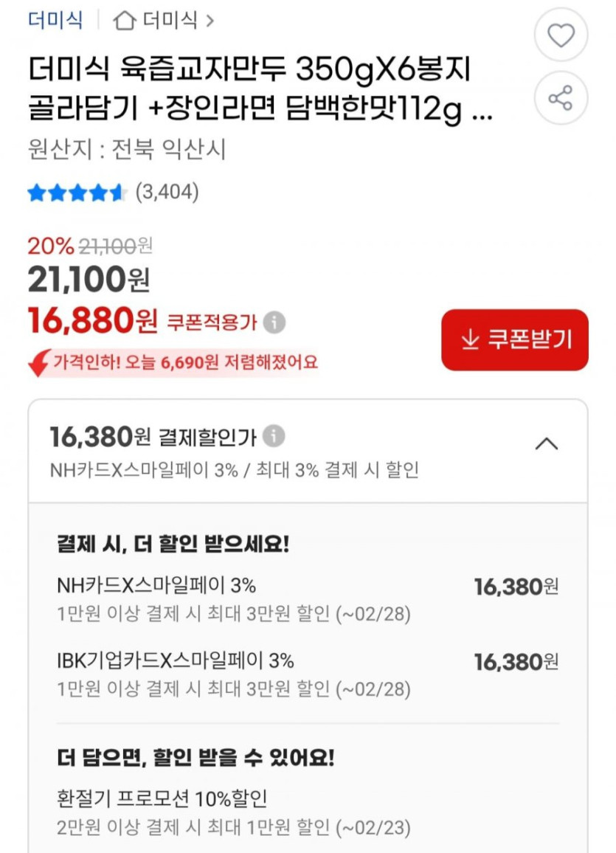
Task: Tap info icon next to 결제할인가
Action: (274, 436)
